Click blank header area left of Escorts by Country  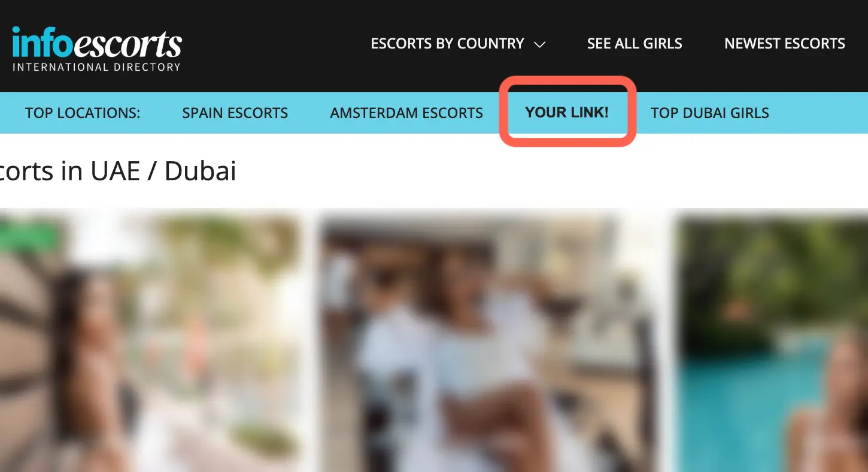(x=275, y=45)
